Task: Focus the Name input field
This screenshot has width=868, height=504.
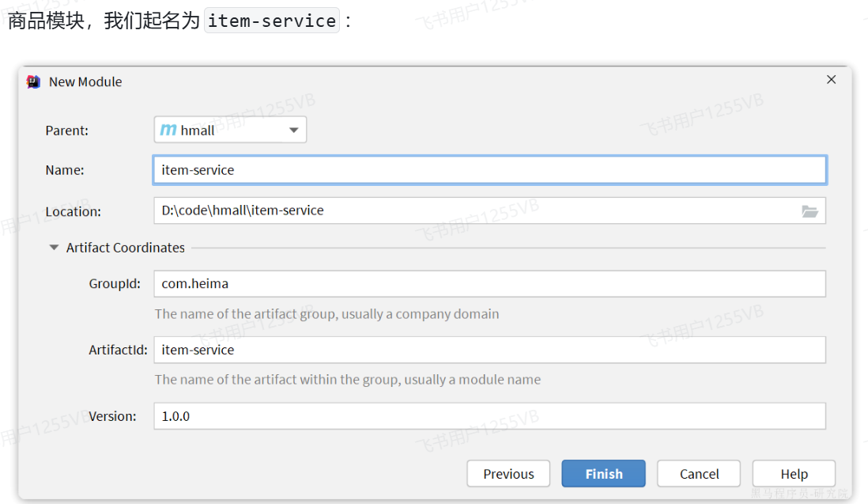Action: pyautogui.click(x=489, y=170)
